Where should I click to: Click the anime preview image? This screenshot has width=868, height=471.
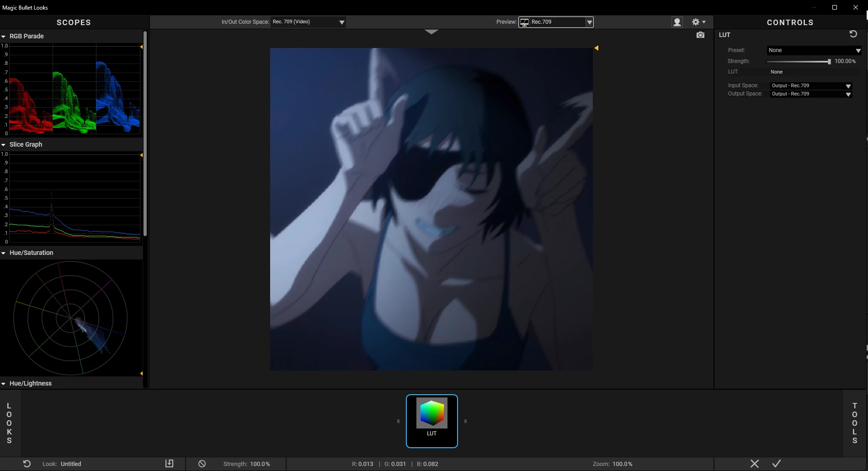[431, 209]
